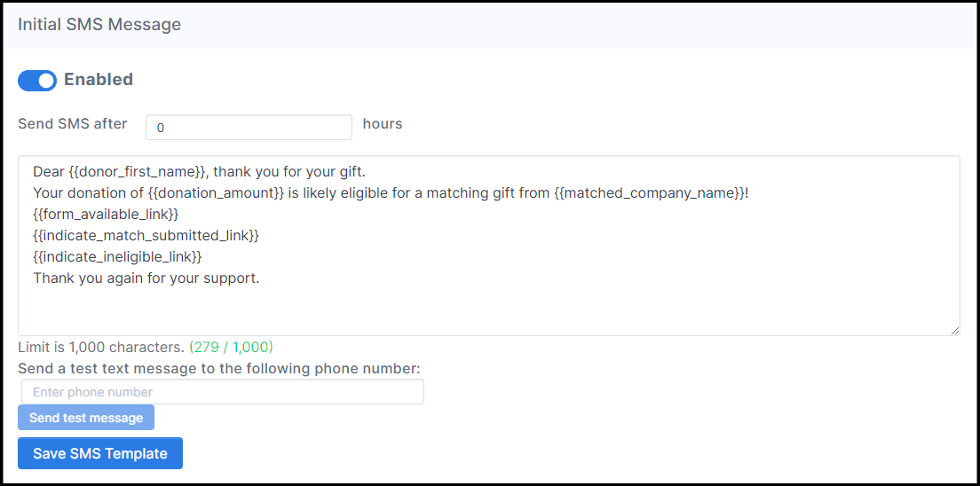Image resolution: width=980 pixels, height=486 pixels.
Task: Focus the Enter phone number field
Action: [x=222, y=392]
